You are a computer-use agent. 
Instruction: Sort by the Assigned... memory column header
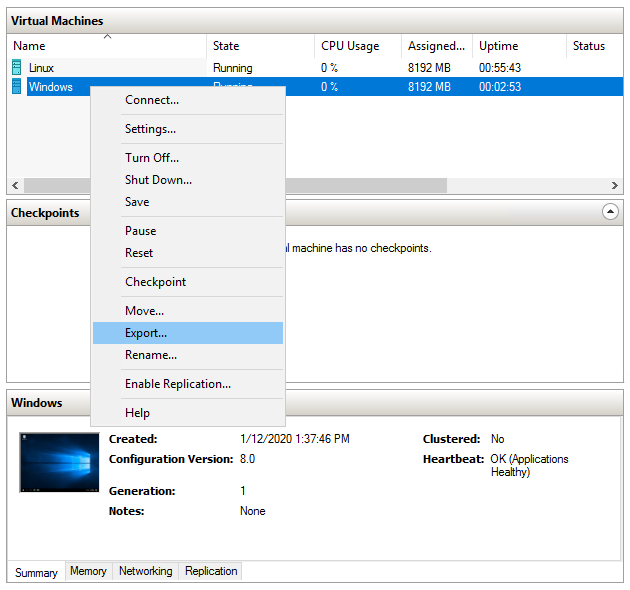(437, 46)
